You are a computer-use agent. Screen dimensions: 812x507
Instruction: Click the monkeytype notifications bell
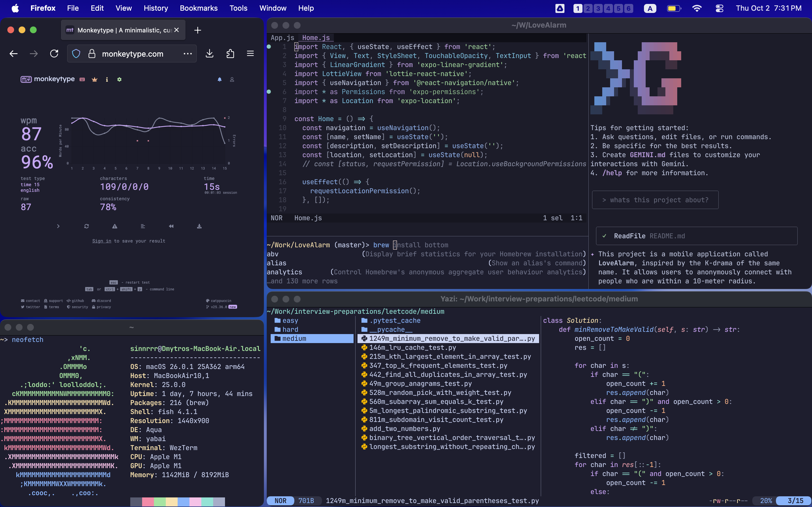[x=219, y=79]
